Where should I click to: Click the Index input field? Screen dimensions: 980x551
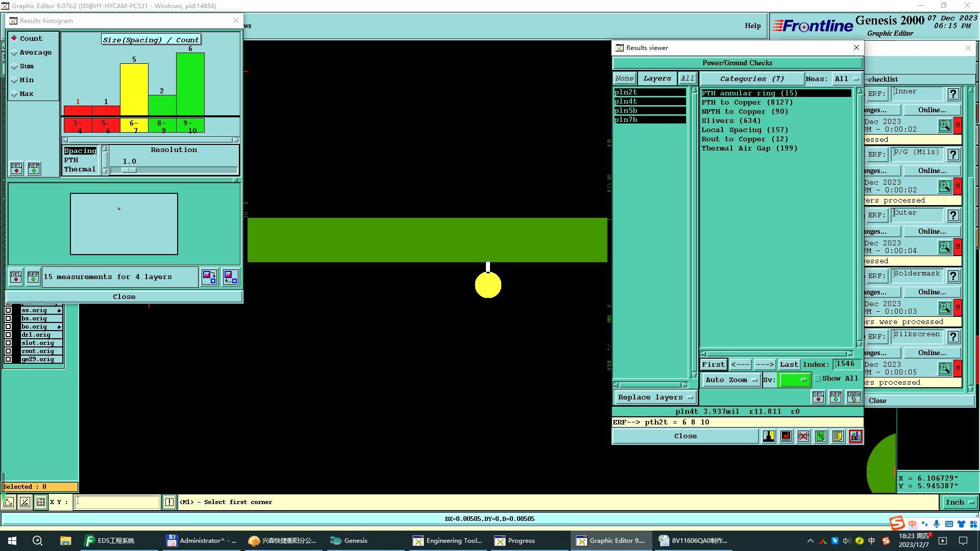point(846,364)
